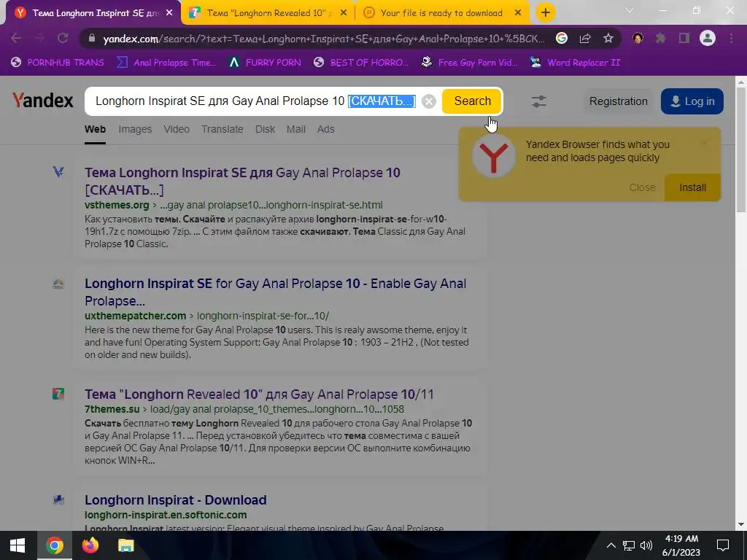
Task: Open the Translate tab
Action: 222,130
